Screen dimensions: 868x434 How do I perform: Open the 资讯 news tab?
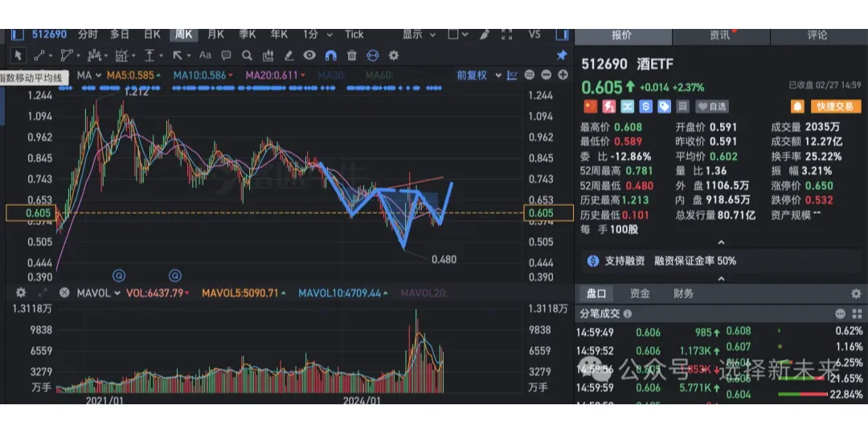pos(721,35)
